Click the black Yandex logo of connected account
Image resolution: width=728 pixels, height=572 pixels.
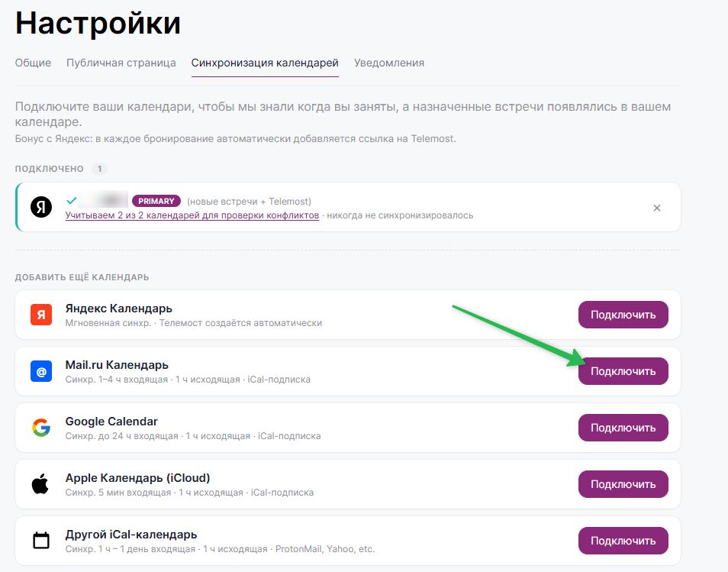point(41,207)
